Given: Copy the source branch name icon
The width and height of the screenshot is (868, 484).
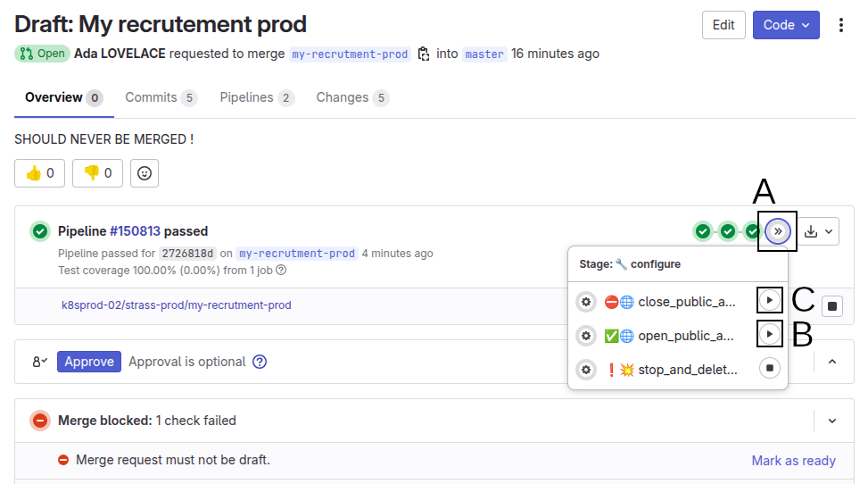Looking at the screenshot, I should pyautogui.click(x=424, y=54).
